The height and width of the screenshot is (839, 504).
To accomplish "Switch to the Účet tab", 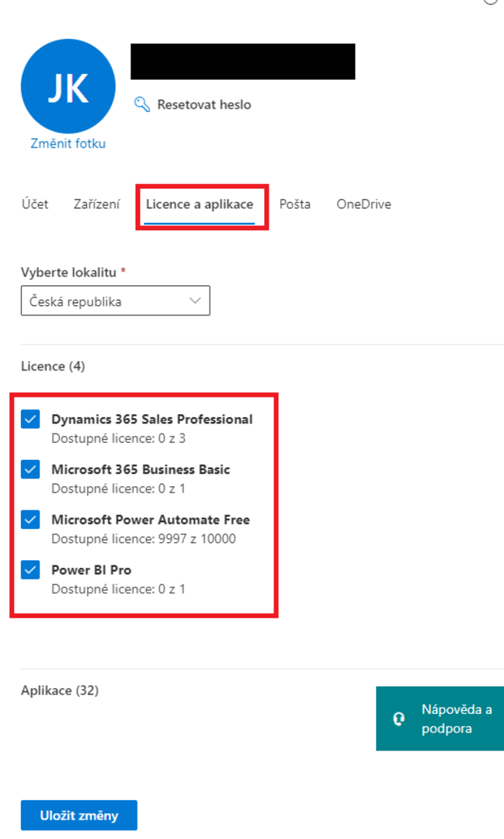I will click(x=34, y=204).
